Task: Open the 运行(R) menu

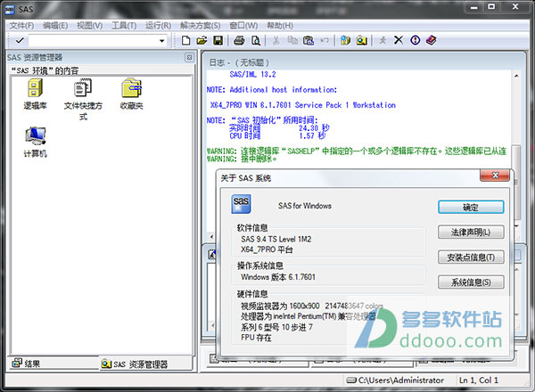Action: click(x=158, y=26)
